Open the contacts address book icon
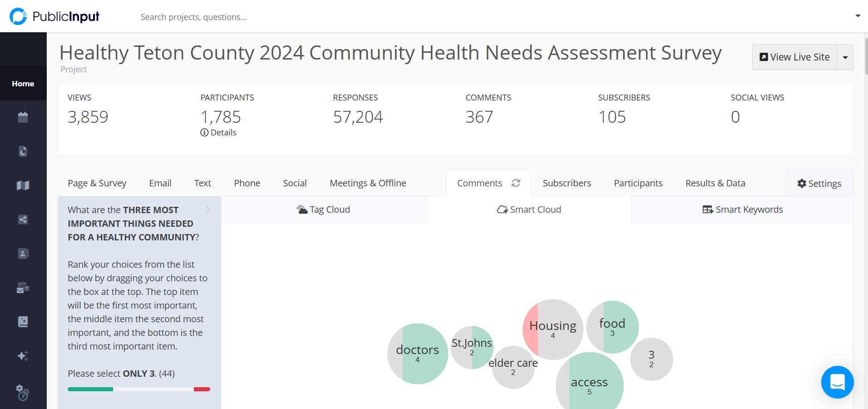This screenshot has width=868, height=409. [23, 254]
